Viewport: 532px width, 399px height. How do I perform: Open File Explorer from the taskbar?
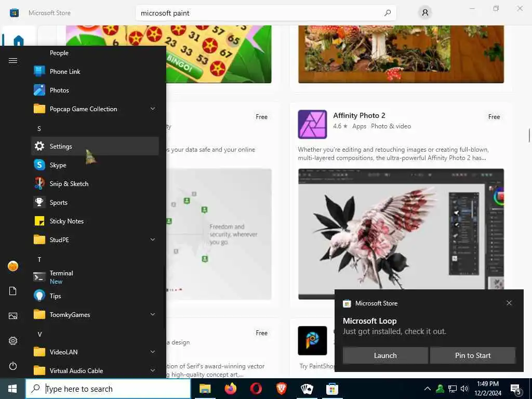(205, 389)
